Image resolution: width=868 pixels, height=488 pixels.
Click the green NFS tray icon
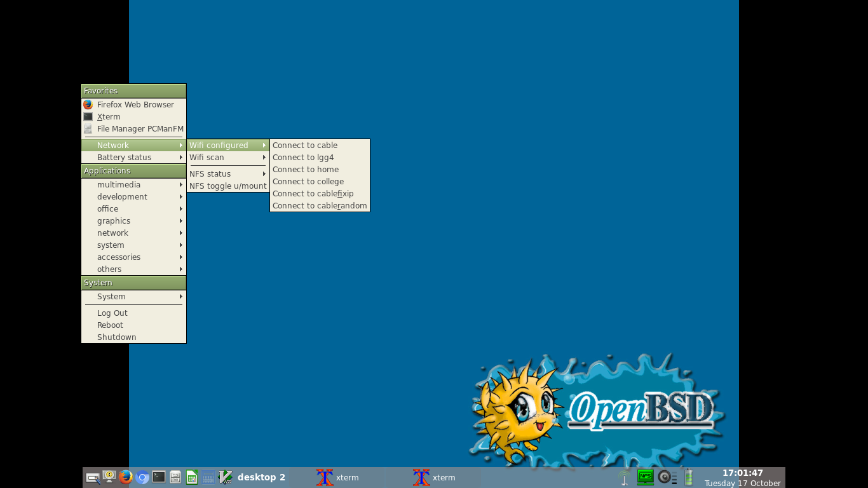point(646,477)
